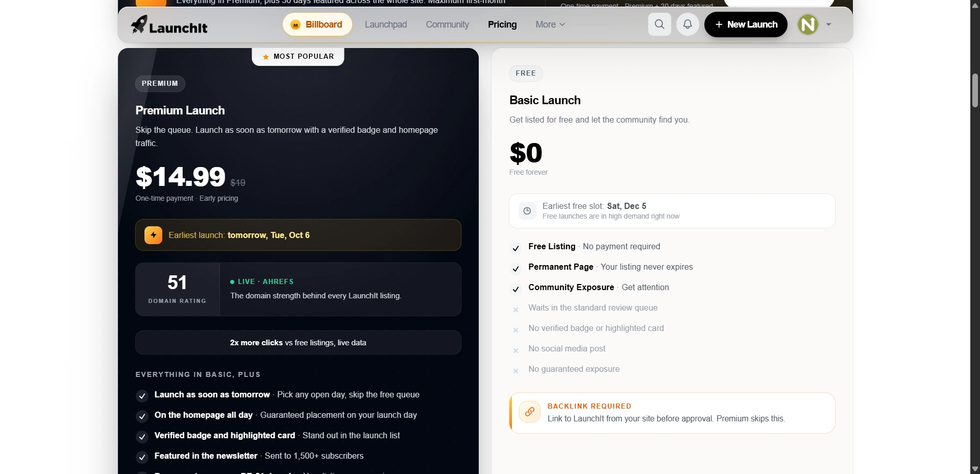
Task: Click checkmark beside Launch as soon as tomorrow
Action: point(142,396)
